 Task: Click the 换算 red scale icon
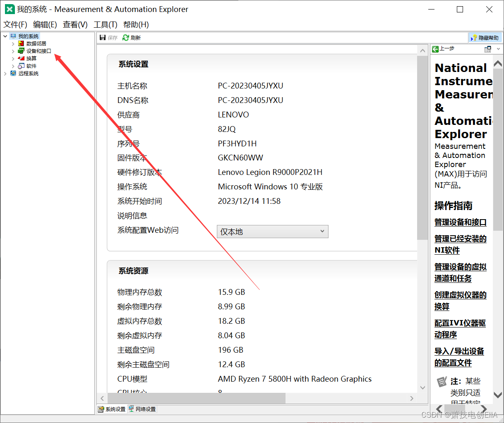click(21, 58)
